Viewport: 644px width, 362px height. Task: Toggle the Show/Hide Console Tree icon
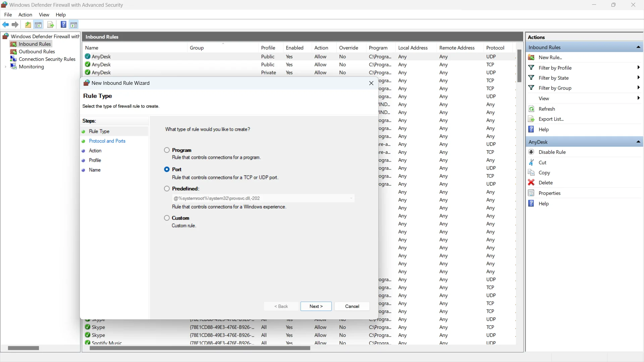[38, 24]
